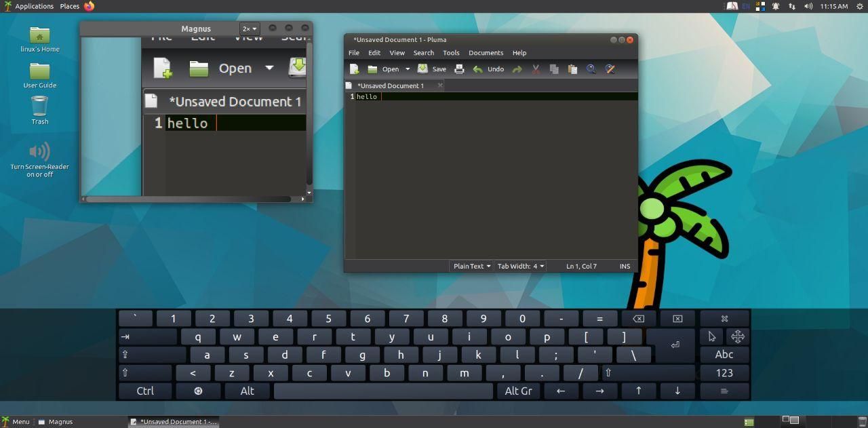Click Turn Screen-Reader on or off shortcut
Image resolution: width=868 pixels, height=428 pixels.
click(x=39, y=159)
